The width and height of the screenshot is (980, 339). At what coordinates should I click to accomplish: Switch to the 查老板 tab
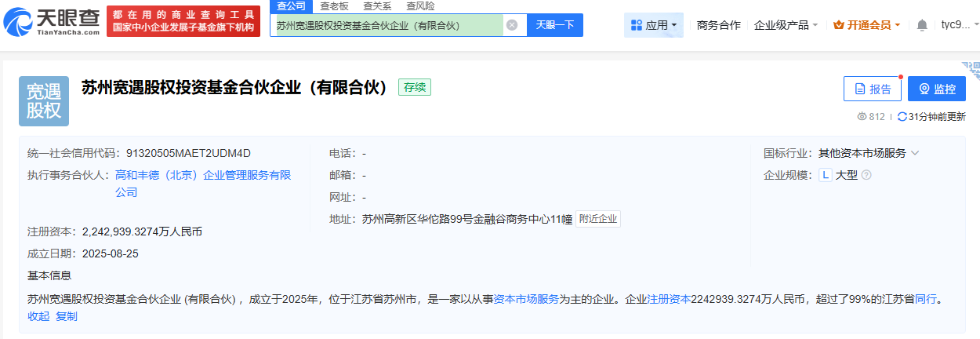335,6
